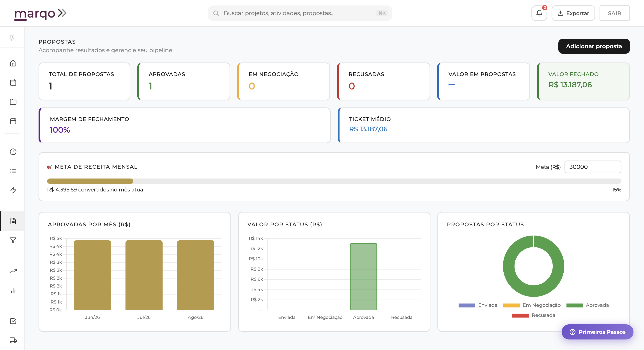644x350 pixels.
Task: Click the Exportar button
Action: (x=573, y=13)
